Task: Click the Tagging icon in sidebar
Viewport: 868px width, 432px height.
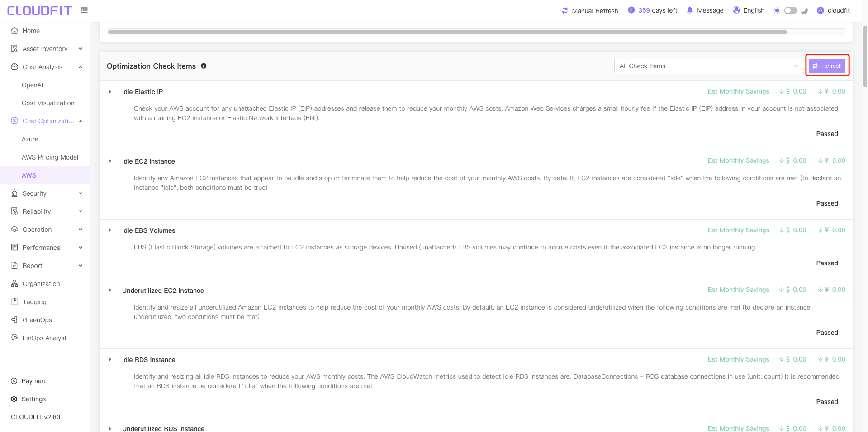Action: [x=14, y=301]
